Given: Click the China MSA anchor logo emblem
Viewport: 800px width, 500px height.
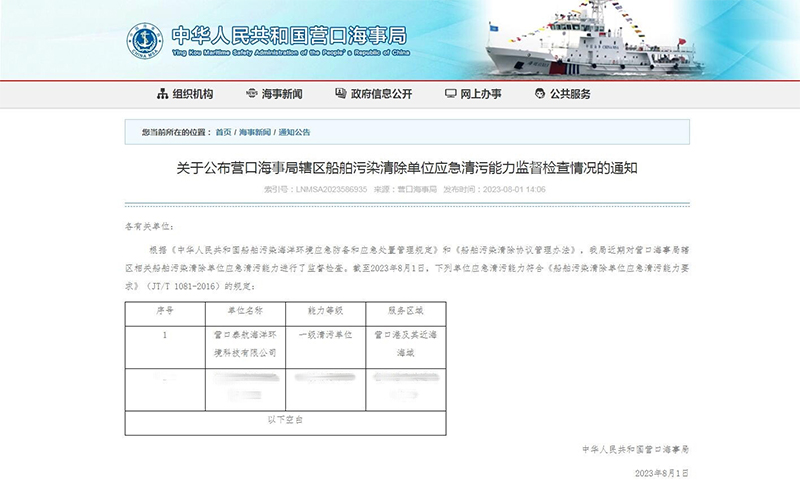Looking at the screenshot, I should (144, 41).
